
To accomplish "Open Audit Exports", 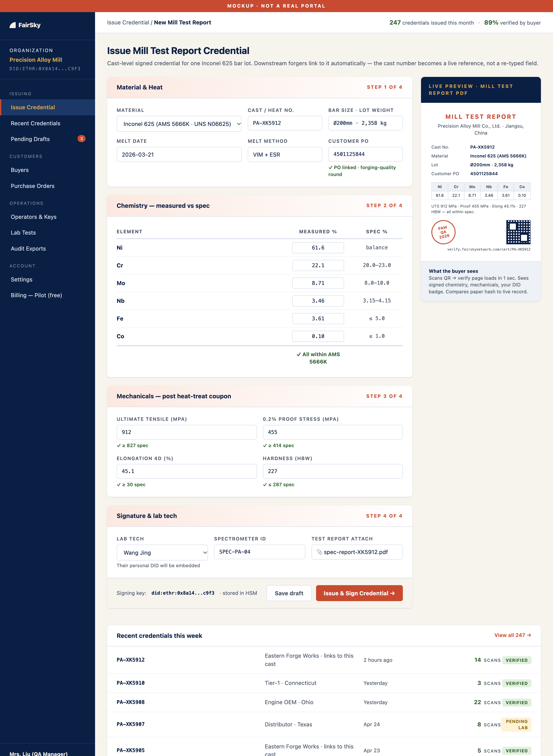I will pyautogui.click(x=48, y=248).
